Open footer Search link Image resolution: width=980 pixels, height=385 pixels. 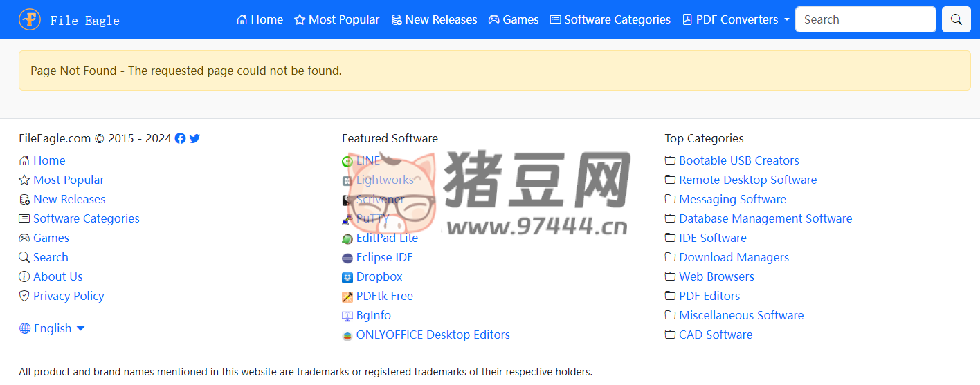point(51,257)
